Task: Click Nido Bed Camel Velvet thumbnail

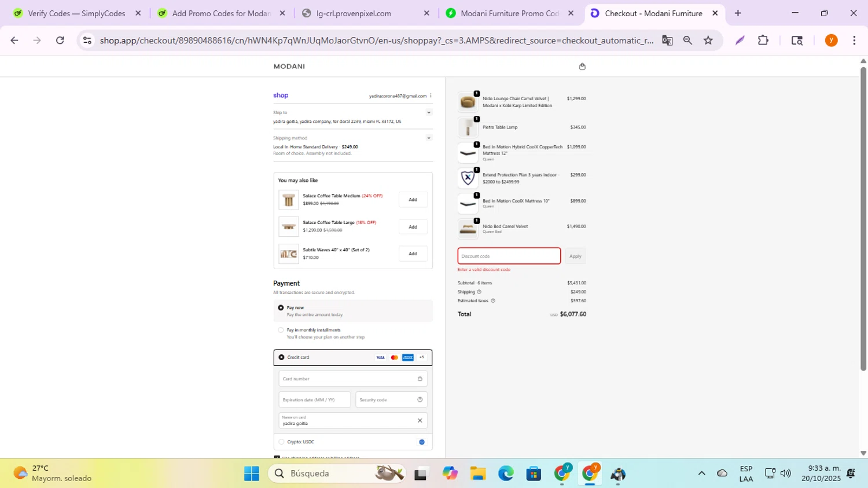Action: (x=468, y=229)
